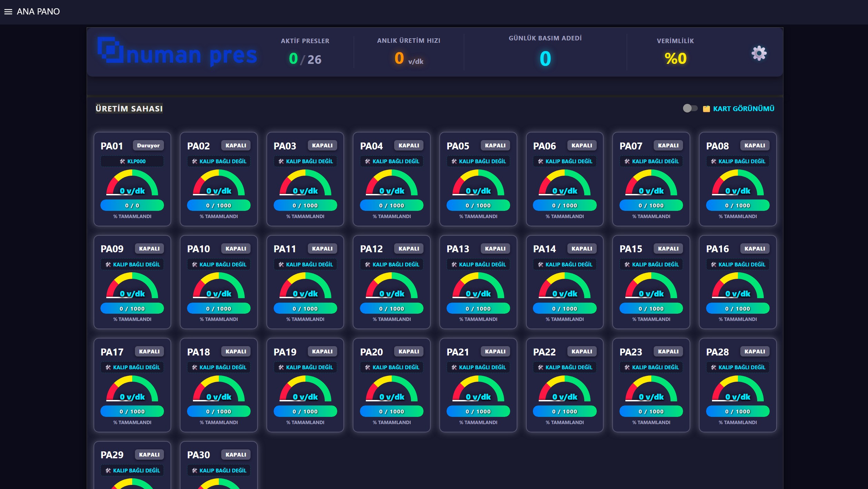
Task: Click the KART GÖRÜNÜMÜ label
Action: coord(743,109)
